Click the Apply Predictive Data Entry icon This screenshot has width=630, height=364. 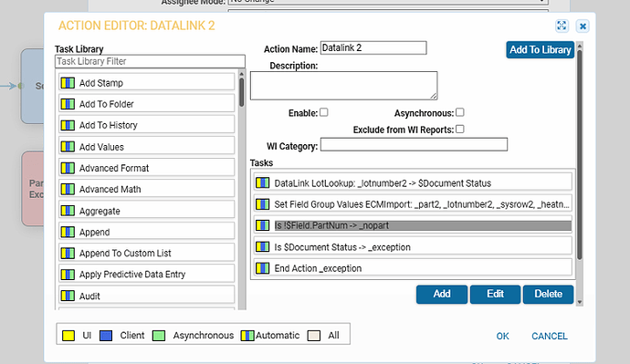click(x=68, y=275)
